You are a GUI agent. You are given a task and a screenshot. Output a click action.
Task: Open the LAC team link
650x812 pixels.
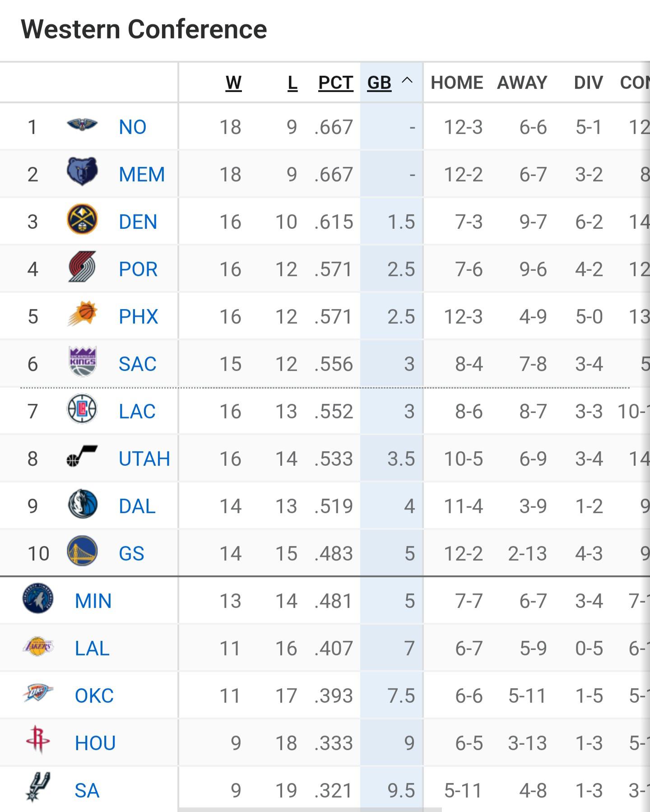pos(137,412)
